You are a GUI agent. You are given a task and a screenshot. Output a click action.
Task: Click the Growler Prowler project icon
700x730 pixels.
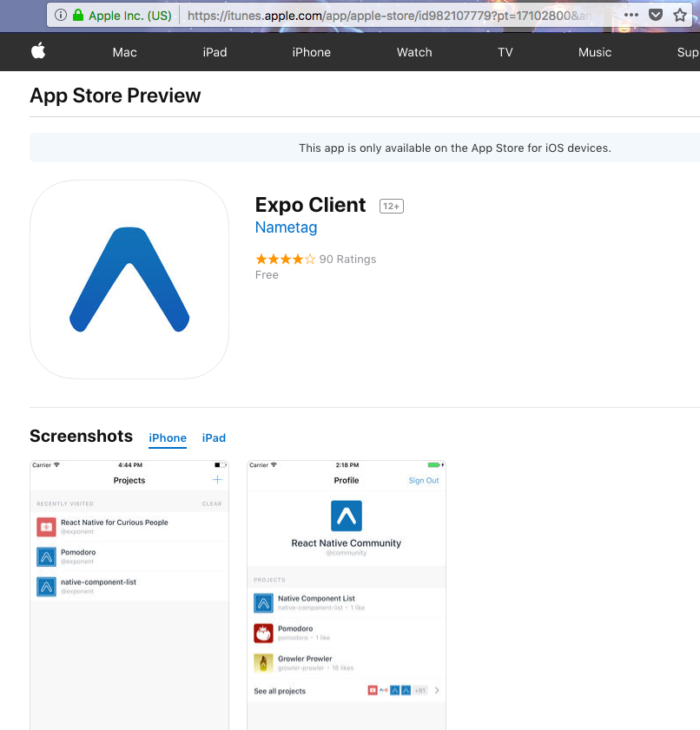tap(263, 663)
